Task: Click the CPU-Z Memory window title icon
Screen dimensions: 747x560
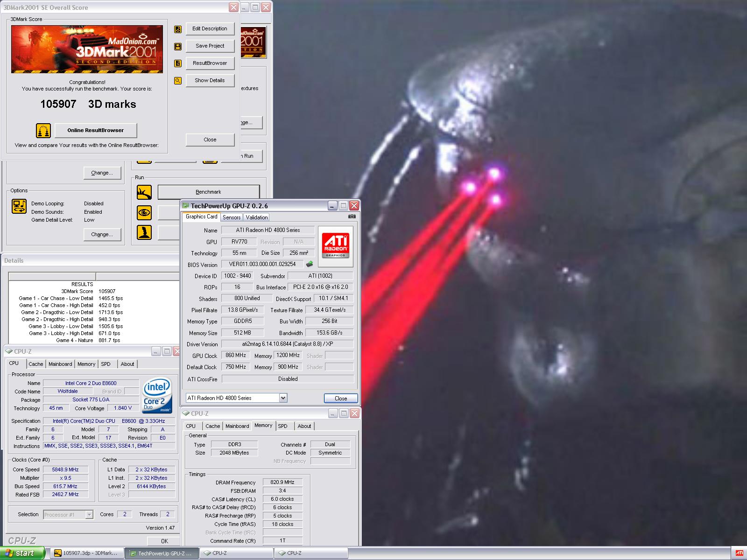Action: click(x=186, y=413)
